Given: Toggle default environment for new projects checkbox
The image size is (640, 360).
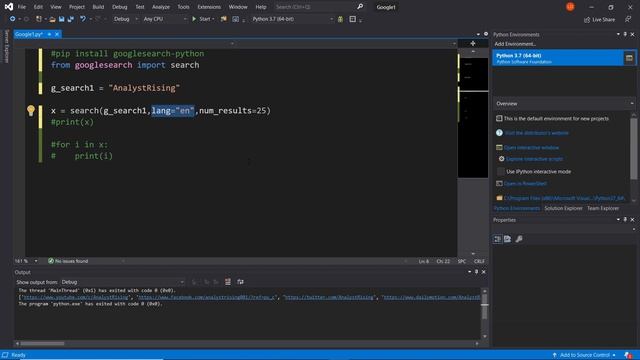Looking at the screenshot, I should (499, 118).
